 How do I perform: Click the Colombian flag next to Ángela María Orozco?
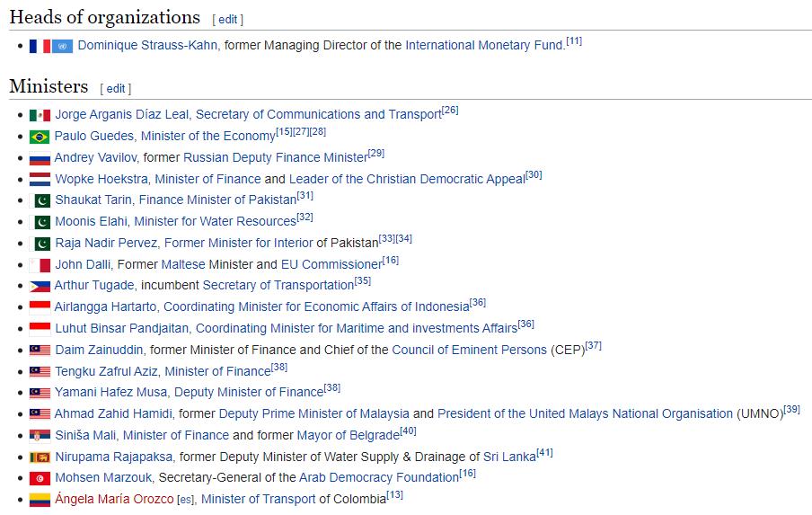40,500
